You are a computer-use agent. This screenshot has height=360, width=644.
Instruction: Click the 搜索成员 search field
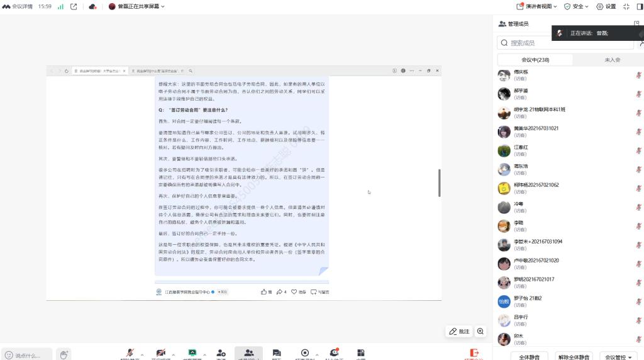coord(566,43)
